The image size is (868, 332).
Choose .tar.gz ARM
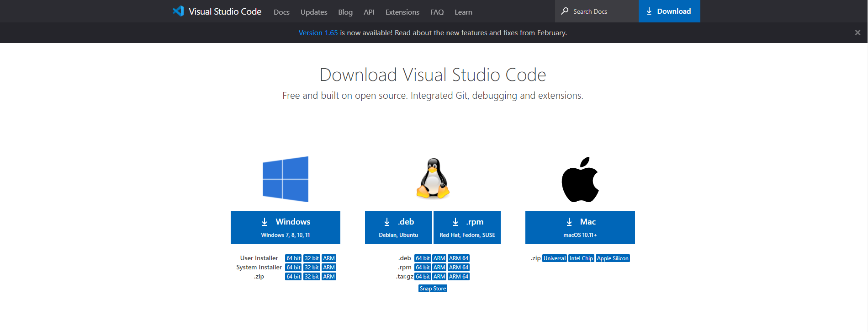coord(439,277)
